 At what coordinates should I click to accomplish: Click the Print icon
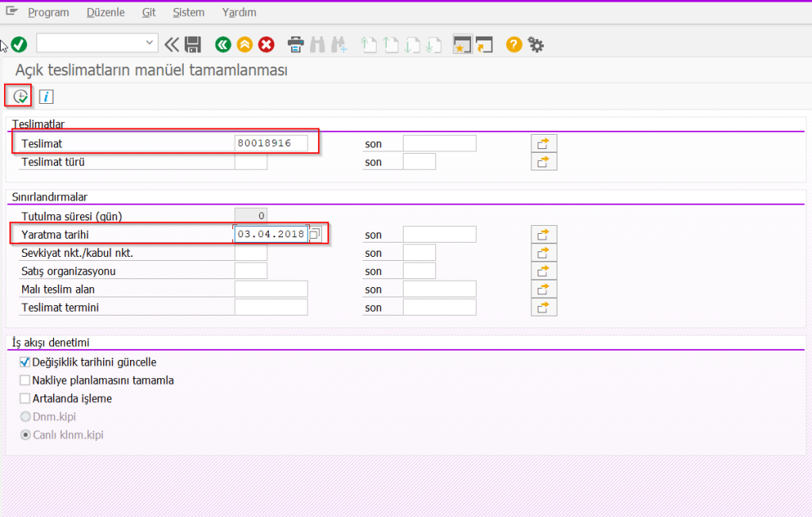pyautogui.click(x=296, y=44)
